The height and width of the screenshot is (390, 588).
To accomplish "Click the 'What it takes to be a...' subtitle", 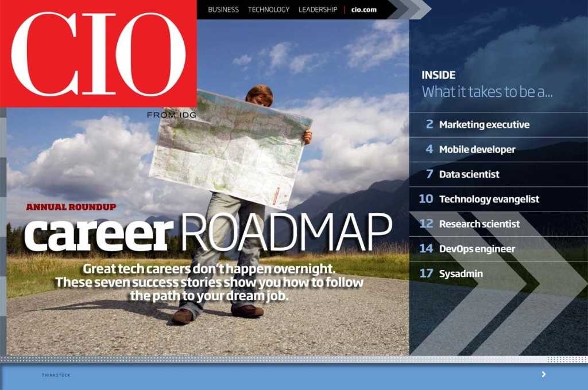I will tap(487, 92).
